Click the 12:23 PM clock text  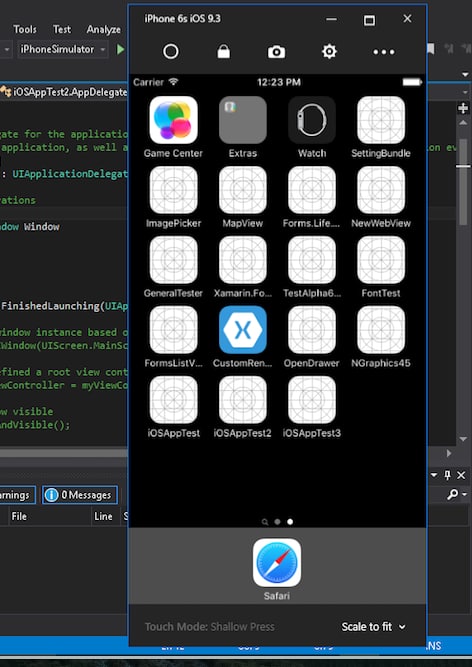279,82
